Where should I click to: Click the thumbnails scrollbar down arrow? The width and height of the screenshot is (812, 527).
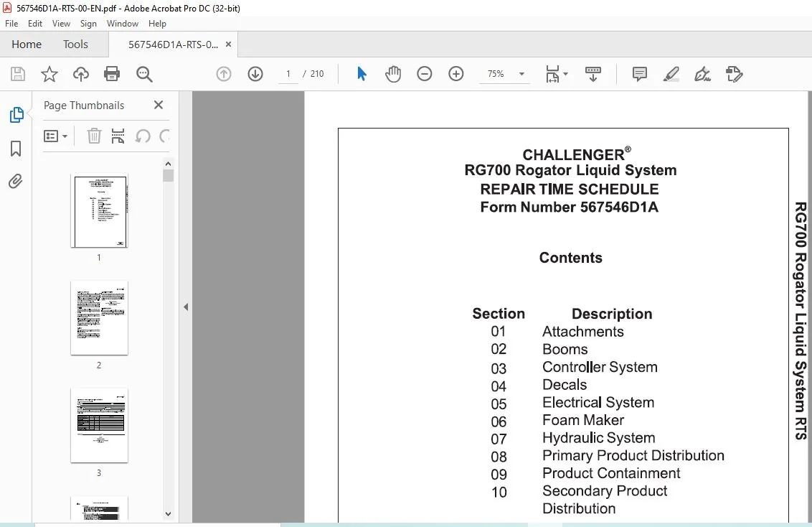coord(168,514)
